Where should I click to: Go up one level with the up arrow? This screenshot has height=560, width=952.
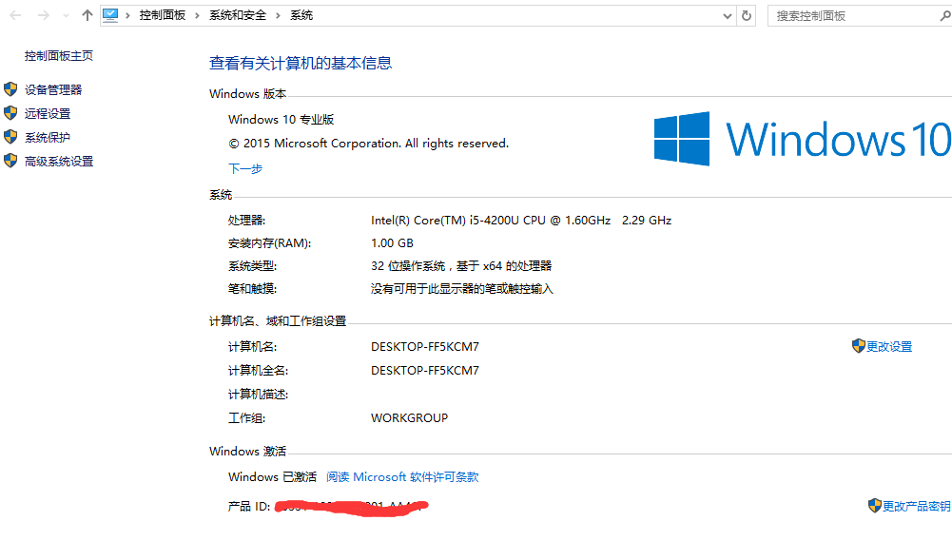pyautogui.click(x=87, y=16)
